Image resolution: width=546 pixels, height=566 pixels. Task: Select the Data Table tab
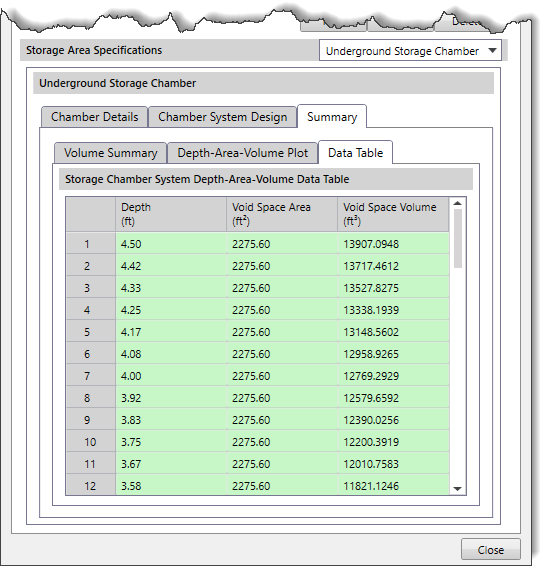[355, 153]
